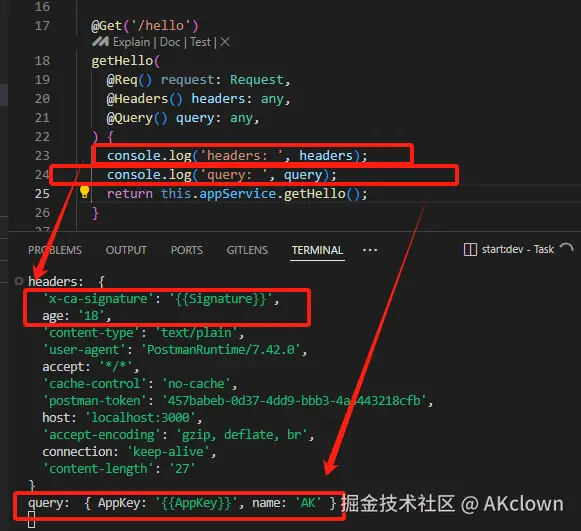Click the CodeLens close X icon
581x531 pixels.
225,42
